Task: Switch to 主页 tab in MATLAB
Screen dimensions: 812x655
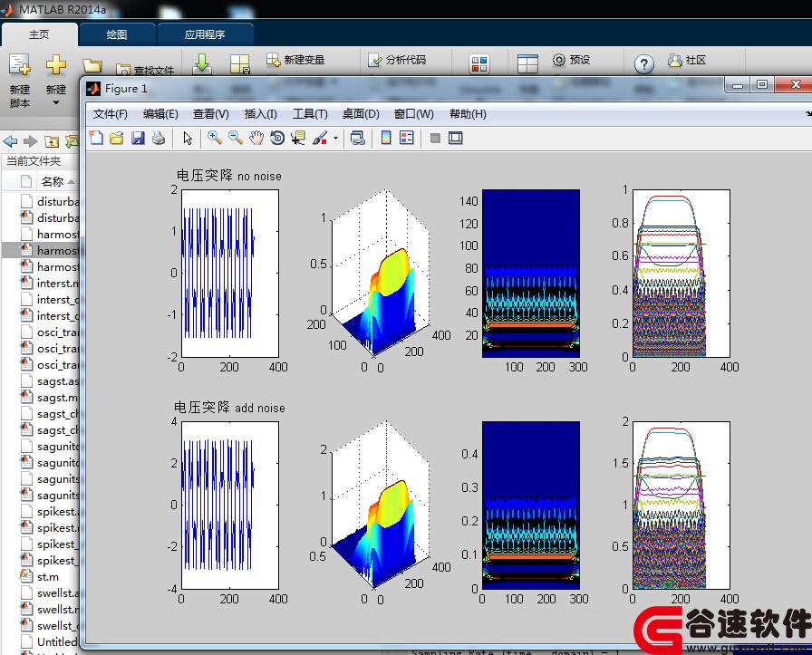Action: click(x=39, y=34)
